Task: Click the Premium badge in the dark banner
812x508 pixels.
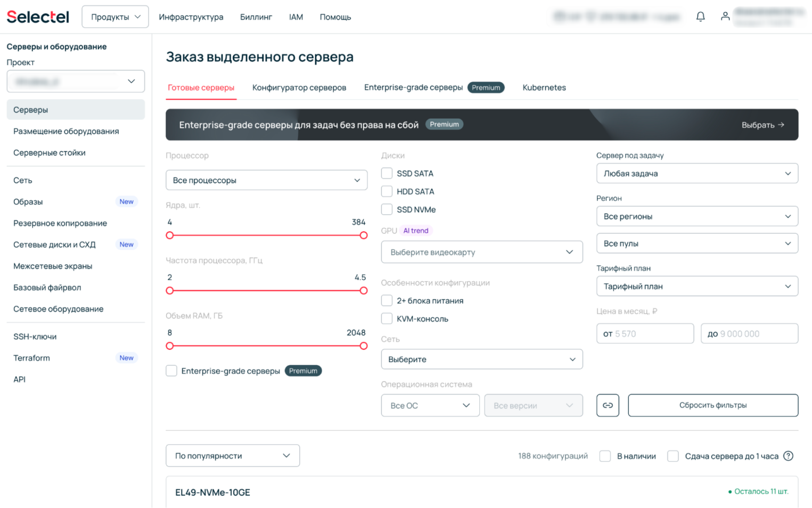Action: coord(444,124)
